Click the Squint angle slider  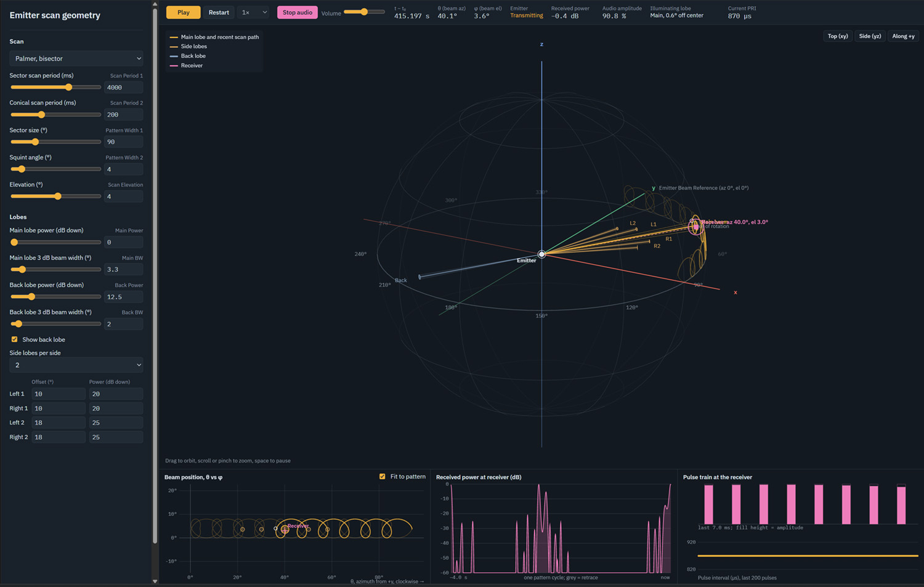click(55, 169)
